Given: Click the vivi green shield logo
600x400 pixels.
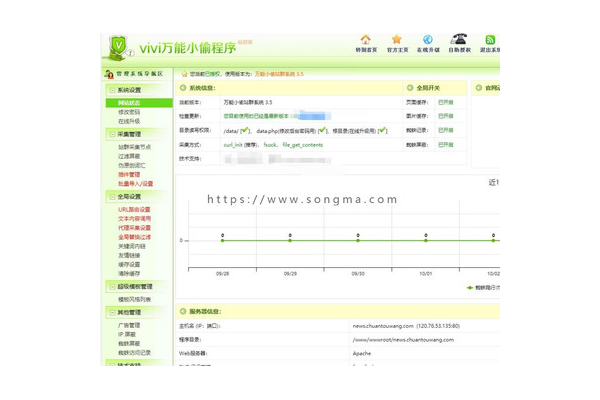Looking at the screenshot, I should click(119, 47).
